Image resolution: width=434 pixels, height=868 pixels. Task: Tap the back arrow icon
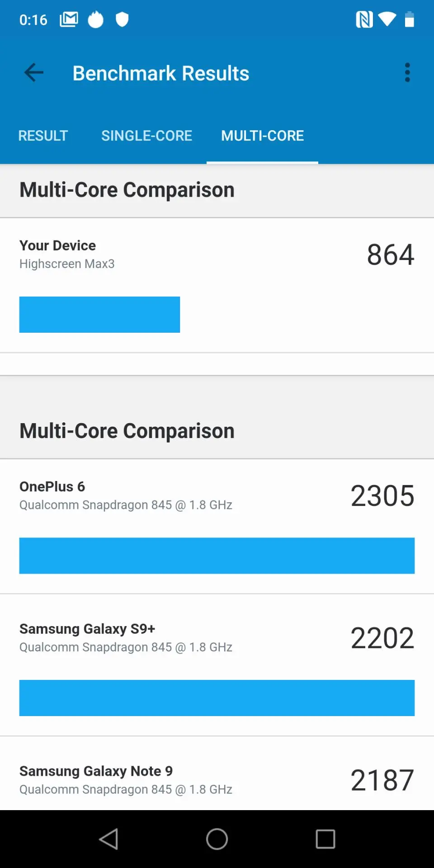coord(34,72)
